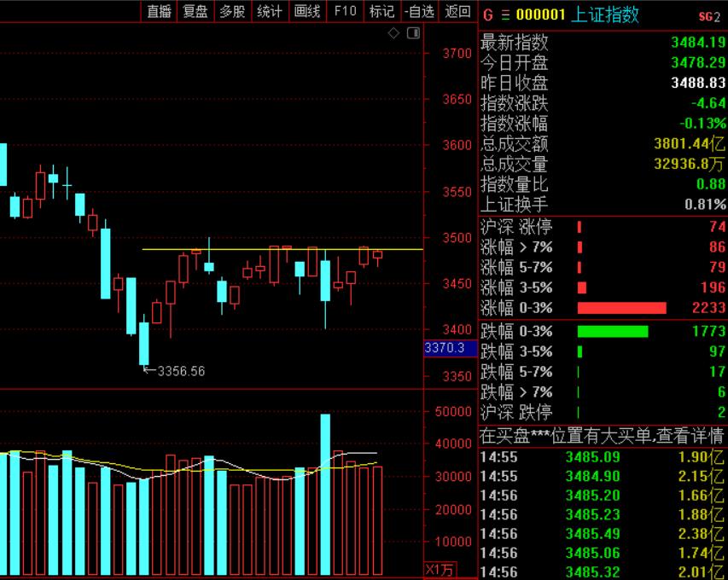Click the 指数涨跌 value -4.64
This screenshot has height=580, width=728.
coord(708,103)
